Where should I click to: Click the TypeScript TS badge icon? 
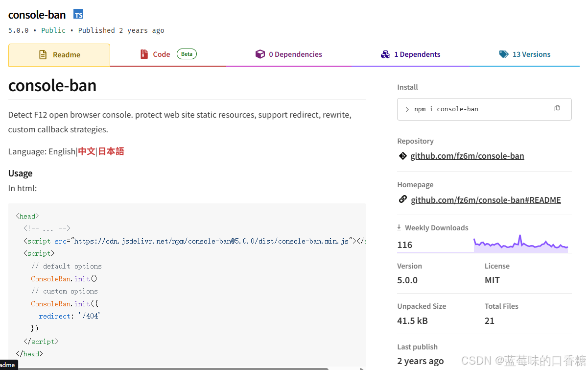78,14
